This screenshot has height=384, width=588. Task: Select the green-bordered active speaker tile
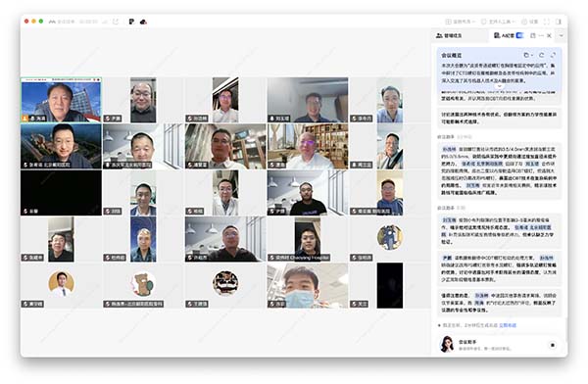point(61,100)
